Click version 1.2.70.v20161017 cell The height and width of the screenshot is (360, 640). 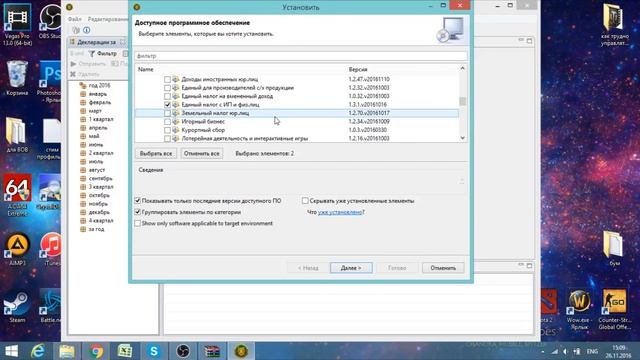tap(369, 113)
